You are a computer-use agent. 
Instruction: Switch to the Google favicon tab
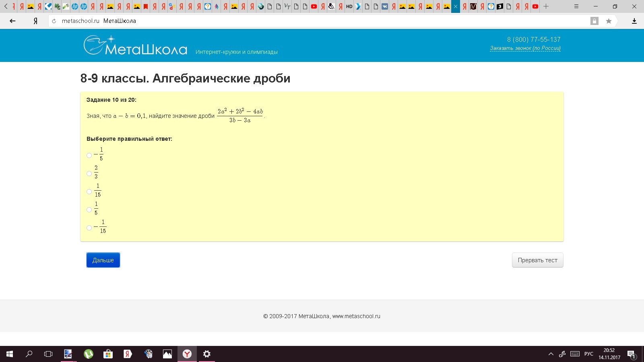[172, 6]
